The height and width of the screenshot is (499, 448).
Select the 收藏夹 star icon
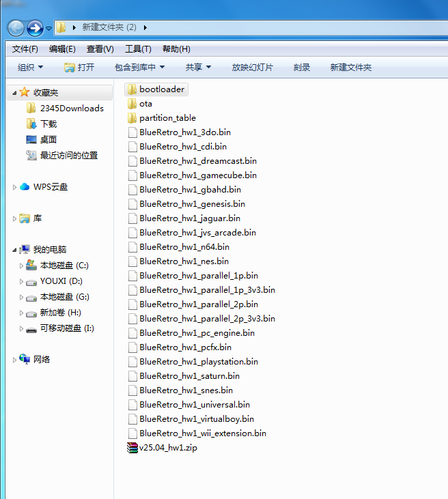point(24,92)
